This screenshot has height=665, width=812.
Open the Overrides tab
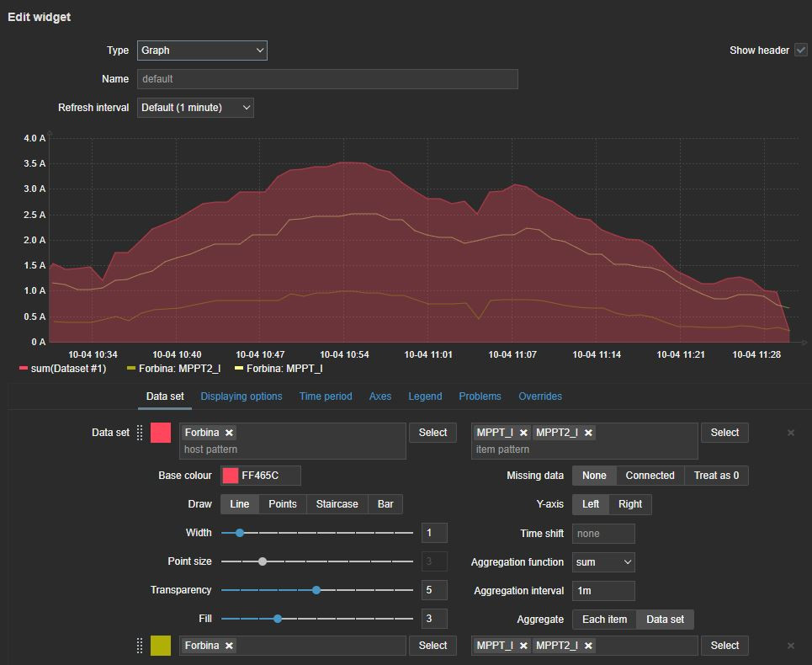540,396
